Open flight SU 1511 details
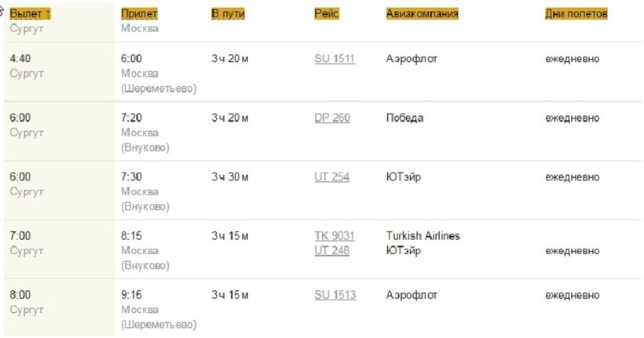The height and width of the screenshot is (338, 644). tap(335, 59)
